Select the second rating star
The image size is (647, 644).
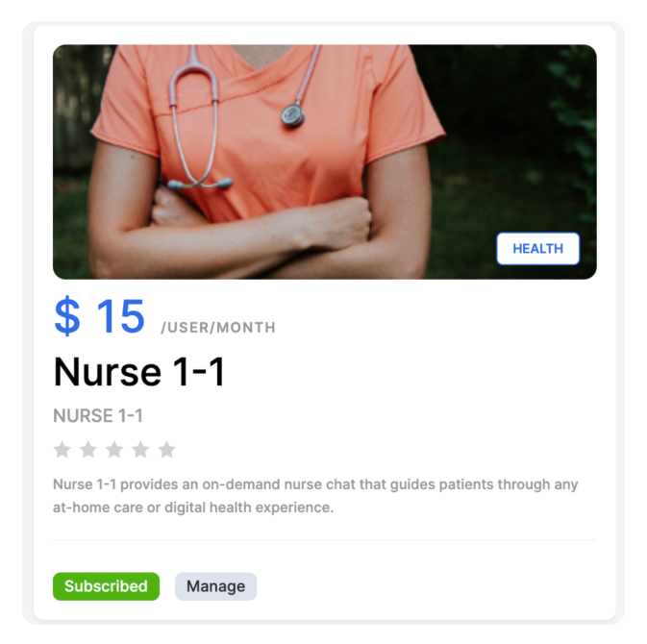88,449
